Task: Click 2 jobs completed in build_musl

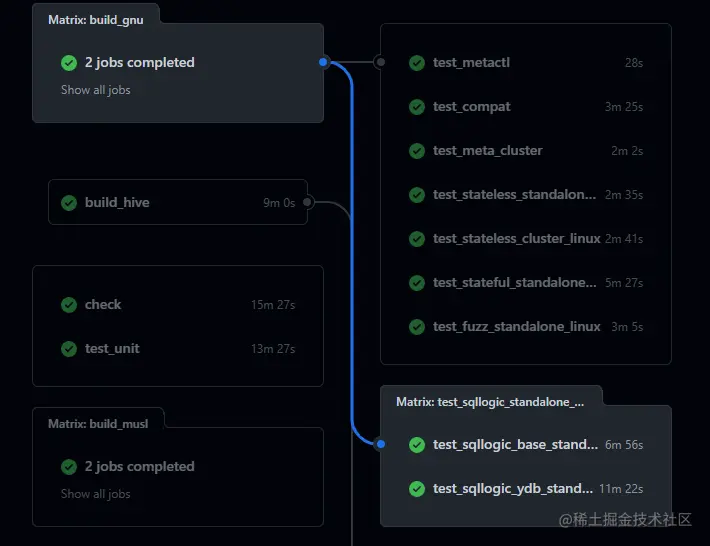Action: [x=140, y=466]
